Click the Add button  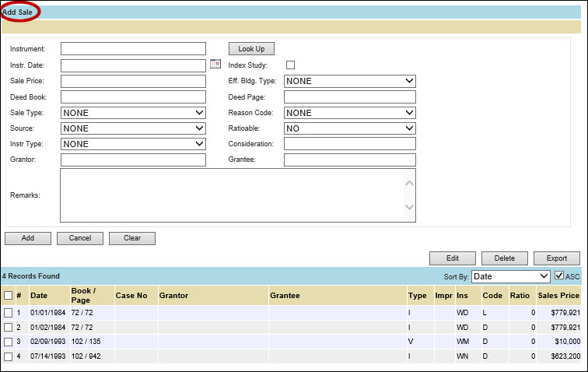pyautogui.click(x=28, y=238)
